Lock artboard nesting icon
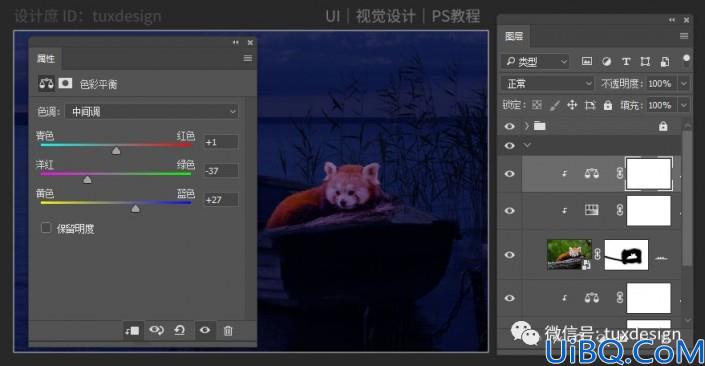705x366 pixels. [589, 105]
